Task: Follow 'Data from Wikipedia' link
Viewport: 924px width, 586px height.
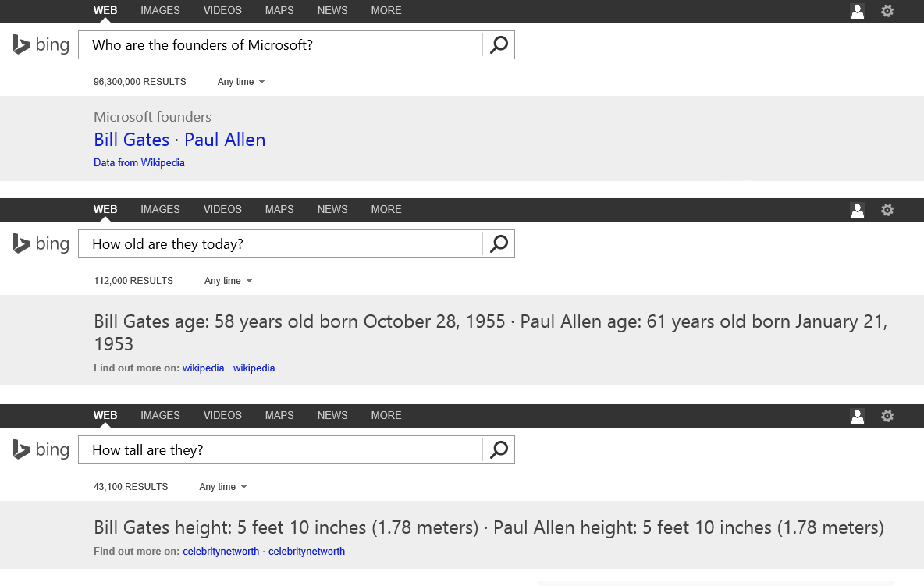Action: (x=139, y=162)
